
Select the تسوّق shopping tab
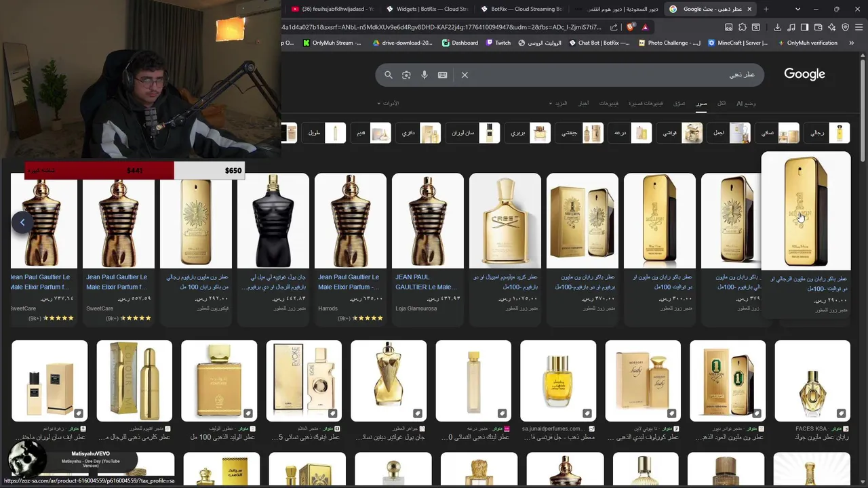coord(679,104)
